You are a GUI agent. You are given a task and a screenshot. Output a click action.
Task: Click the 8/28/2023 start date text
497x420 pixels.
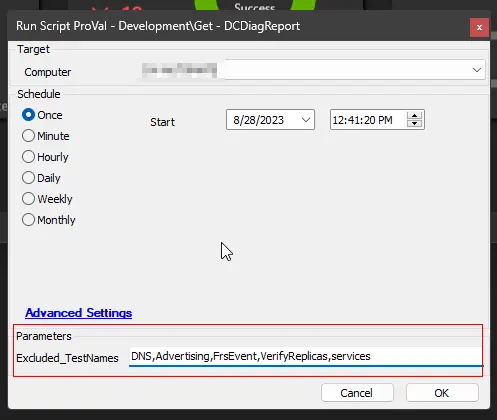click(x=258, y=120)
